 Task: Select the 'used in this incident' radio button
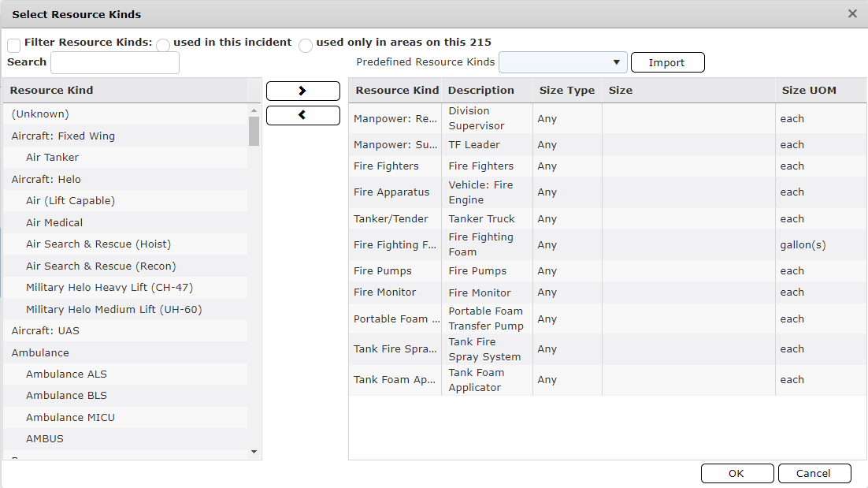tap(163, 45)
